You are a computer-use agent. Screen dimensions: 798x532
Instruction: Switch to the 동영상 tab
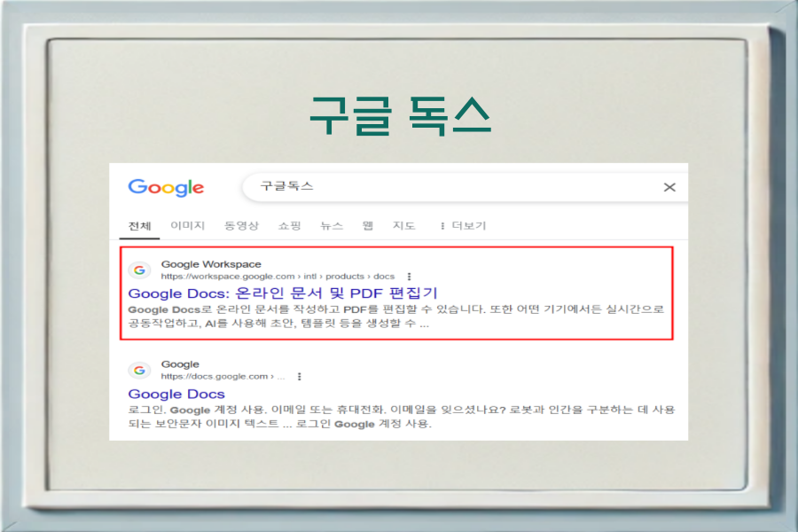click(242, 225)
